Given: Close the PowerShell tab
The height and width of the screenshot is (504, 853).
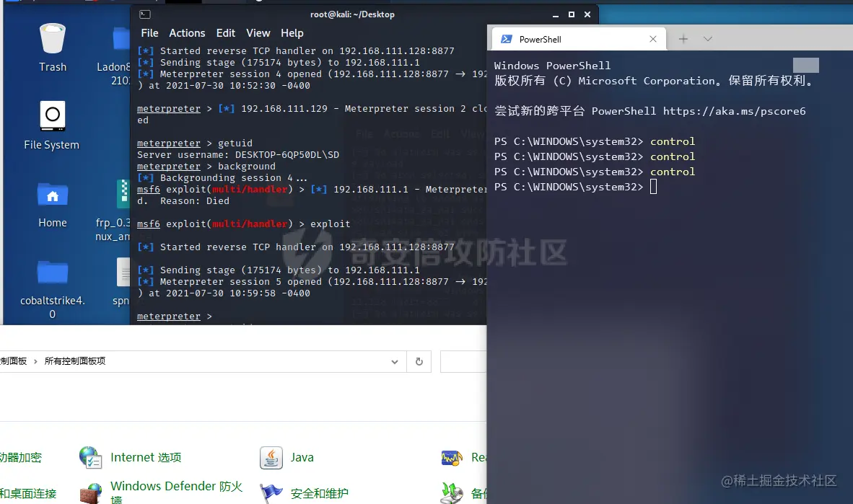Looking at the screenshot, I should click(x=653, y=39).
